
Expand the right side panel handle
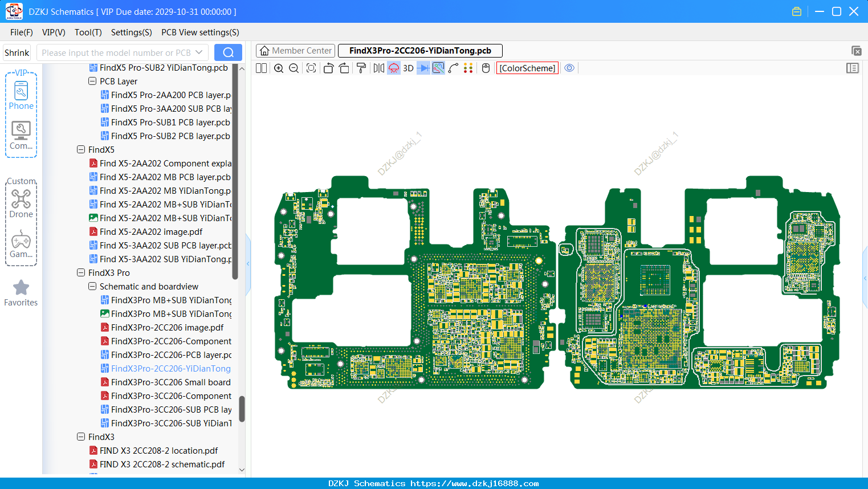pos(865,278)
